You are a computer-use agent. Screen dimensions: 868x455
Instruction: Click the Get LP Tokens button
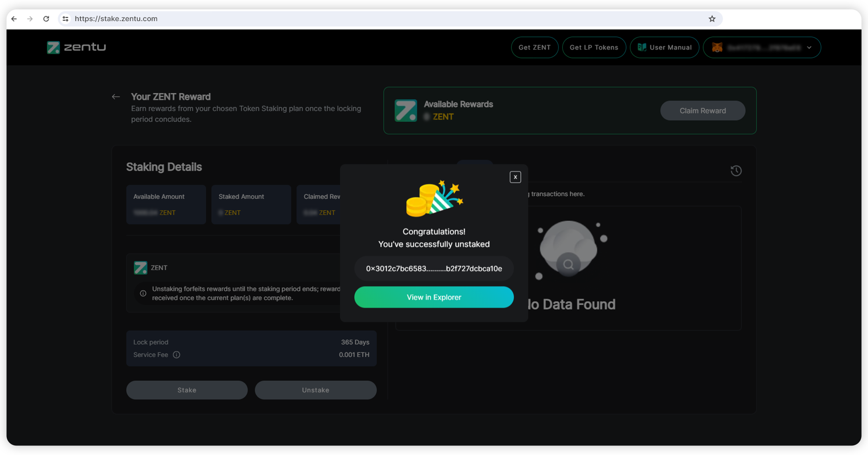tap(594, 47)
